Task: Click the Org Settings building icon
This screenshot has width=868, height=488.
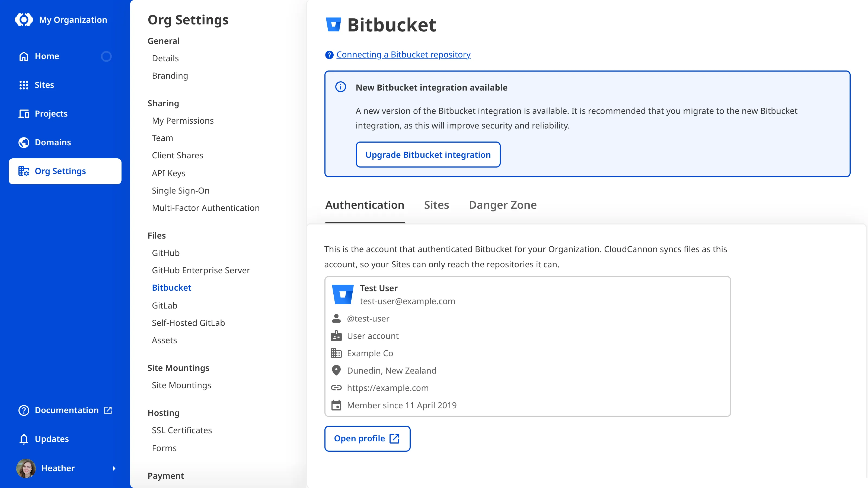Action: (24, 171)
